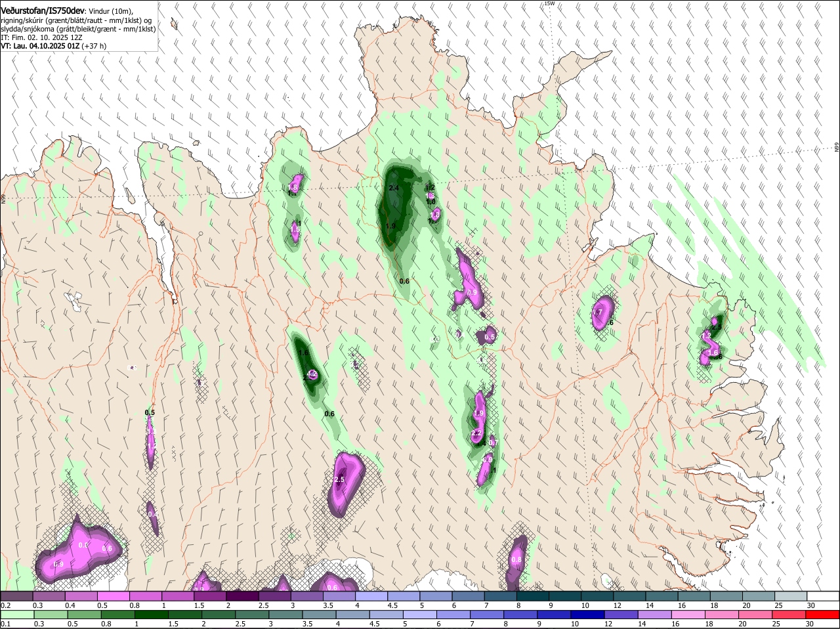This screenshot has width=840, height=629.
Task: Pick the deep blue 10 swatch, lower legend row
Action: click(587, 615)
